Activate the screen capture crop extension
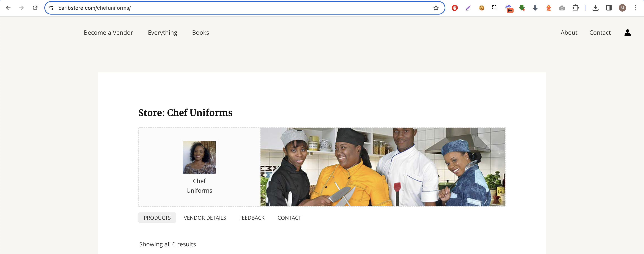This screenshot has height=254, width=644. pyautogui.click(x=495, y=8)
